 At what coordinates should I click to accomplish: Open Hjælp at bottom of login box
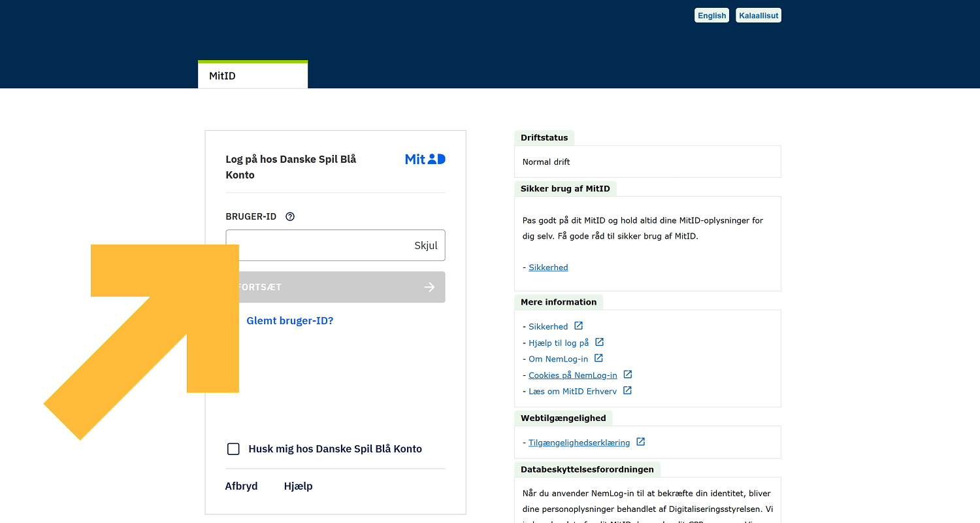click(x=298, y=486)
